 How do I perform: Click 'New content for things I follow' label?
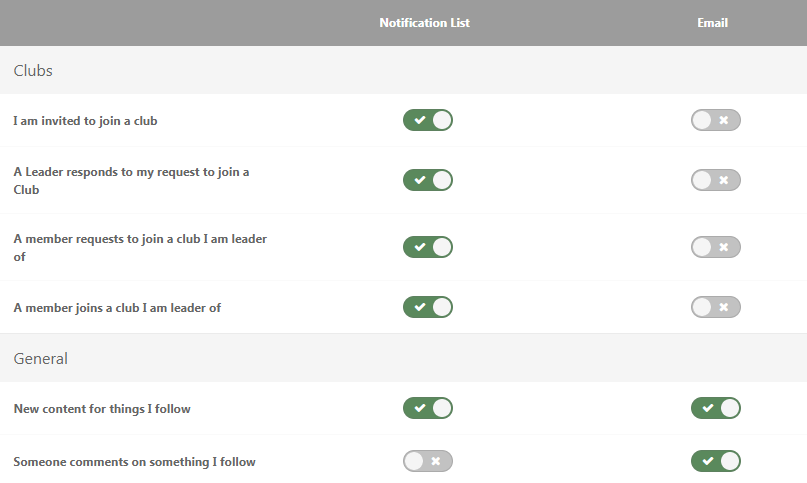coord(102,409)
